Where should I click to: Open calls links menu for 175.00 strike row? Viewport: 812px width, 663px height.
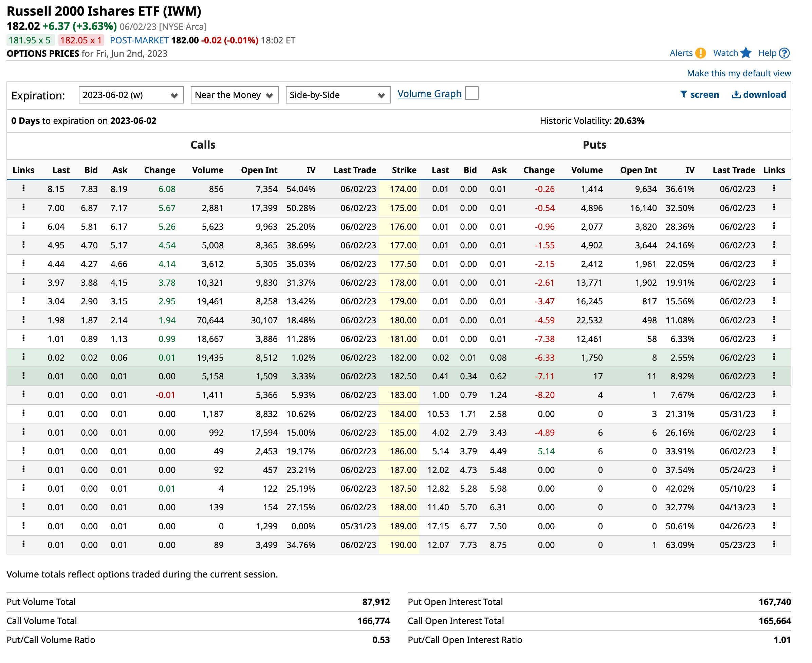click(24, 207)
